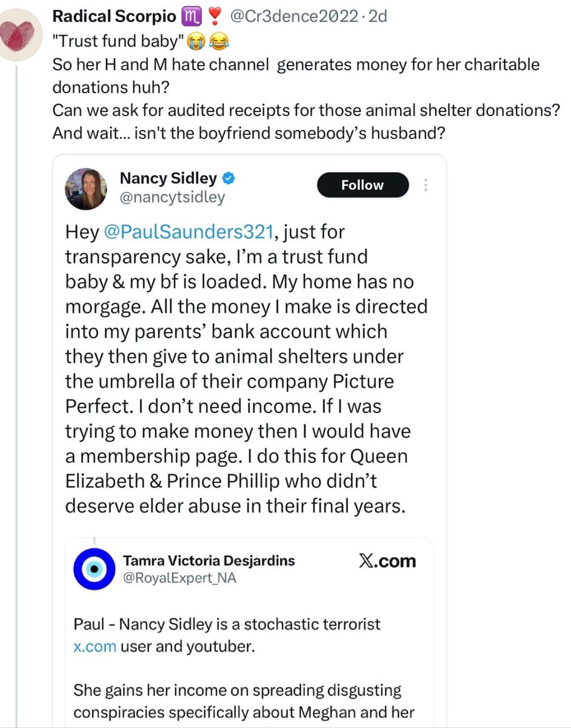Click the @RoyalExpert_NA handle
Screen dimensions: 571x728
179,578
